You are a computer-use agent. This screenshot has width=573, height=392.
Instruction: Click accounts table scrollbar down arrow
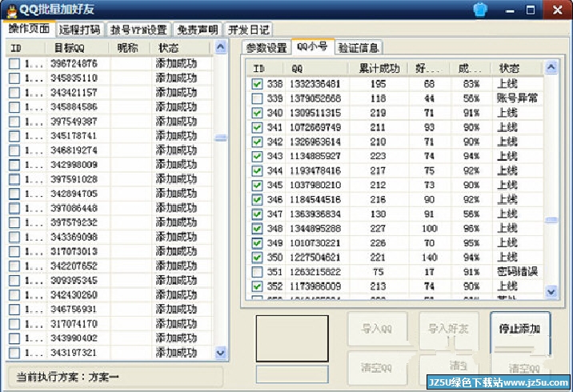coord(551,291)
